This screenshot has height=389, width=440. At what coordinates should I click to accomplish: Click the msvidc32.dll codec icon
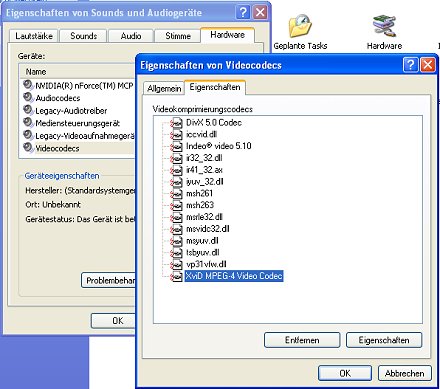176,229
